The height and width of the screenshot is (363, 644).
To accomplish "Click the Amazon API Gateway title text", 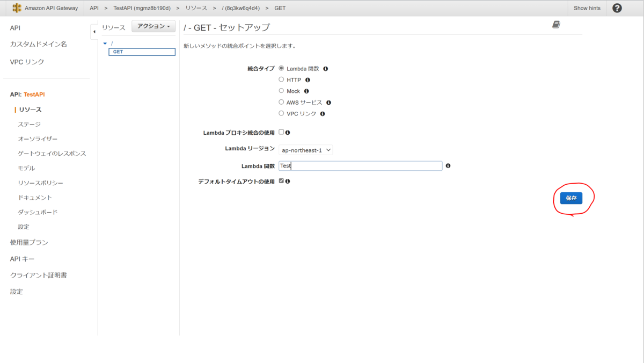I will pyautogui.click(x=51, y=8).
